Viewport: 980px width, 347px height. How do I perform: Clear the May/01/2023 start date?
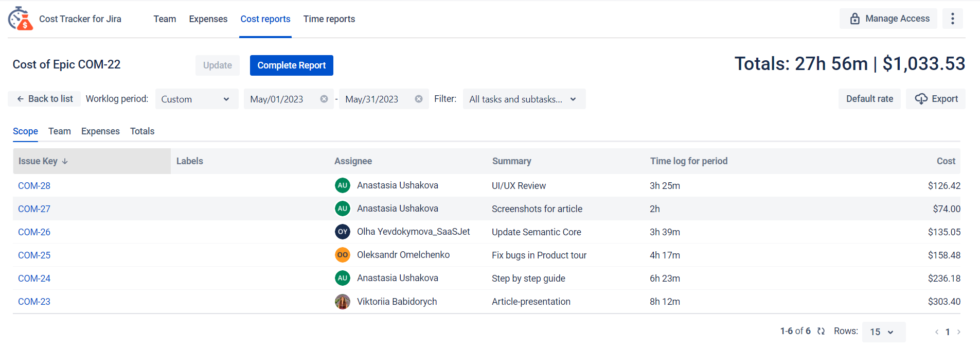click(324, 99)
